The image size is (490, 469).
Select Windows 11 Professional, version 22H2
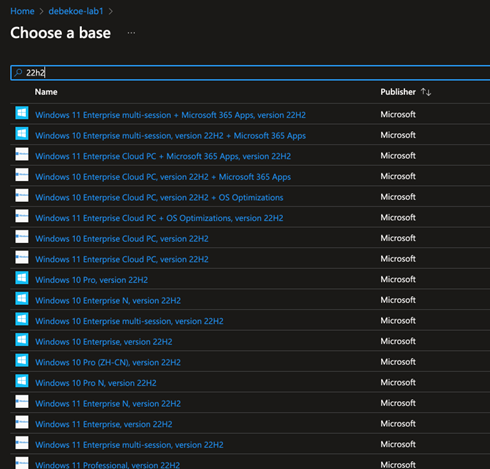tap(107, 465)
